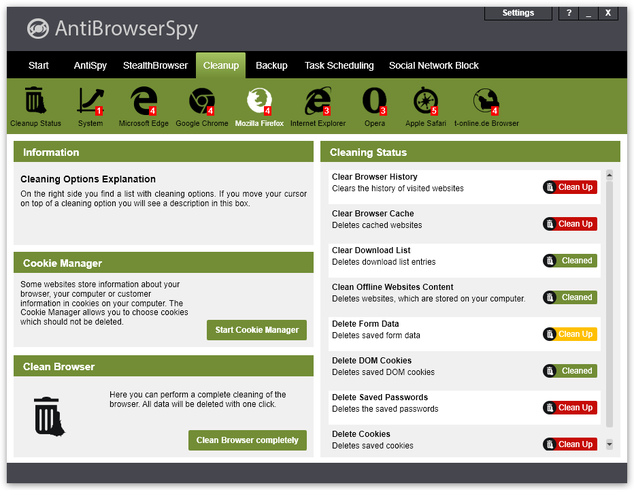This screenshot has height=490, width=634.
Task: Select the Opera browser icon
Action: pos(374,101)
